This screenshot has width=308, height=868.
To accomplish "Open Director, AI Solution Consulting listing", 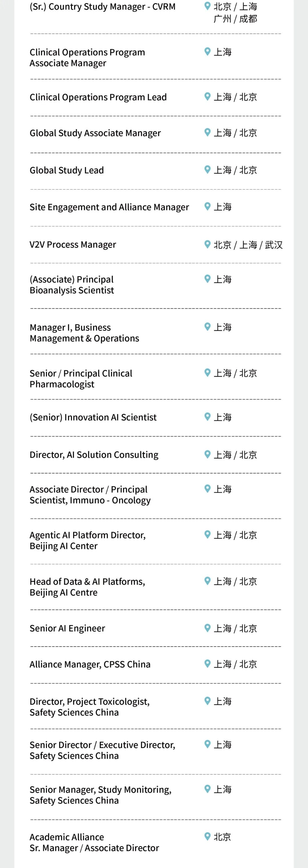I will (x=94, y=455).
